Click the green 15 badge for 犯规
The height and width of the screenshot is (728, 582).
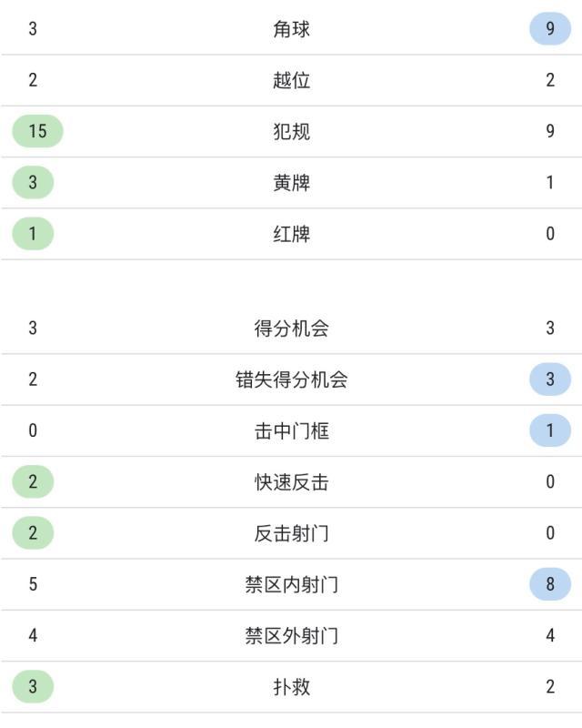point(37,131)
